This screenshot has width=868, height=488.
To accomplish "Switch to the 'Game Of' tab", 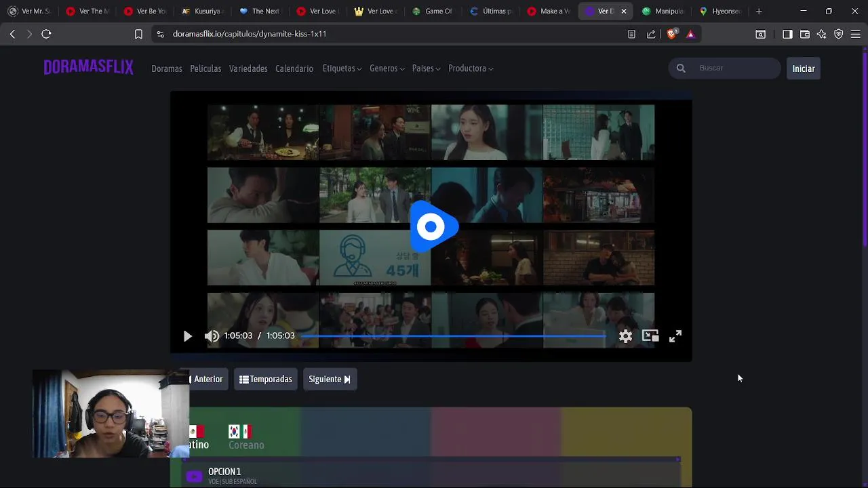I will coord(432,11).
